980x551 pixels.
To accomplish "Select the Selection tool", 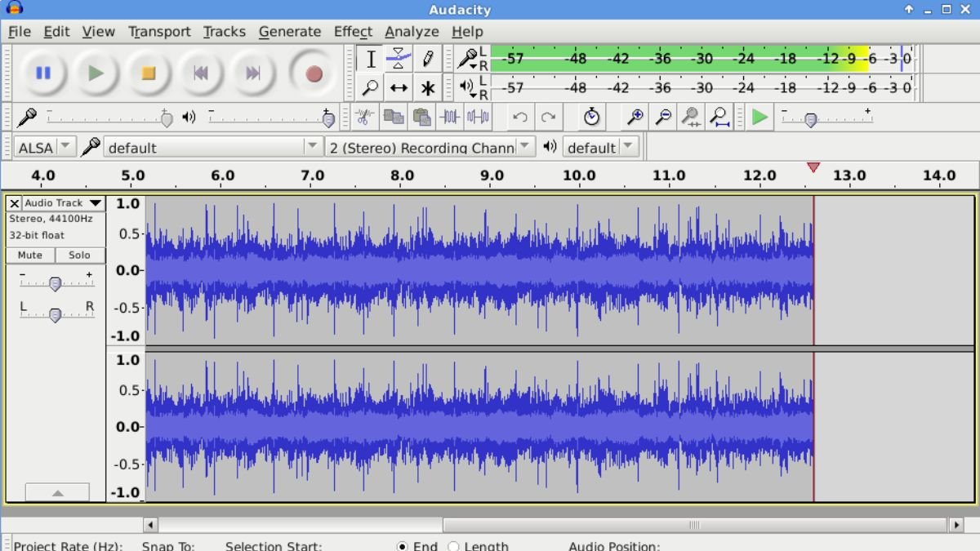I will point(370,59).
